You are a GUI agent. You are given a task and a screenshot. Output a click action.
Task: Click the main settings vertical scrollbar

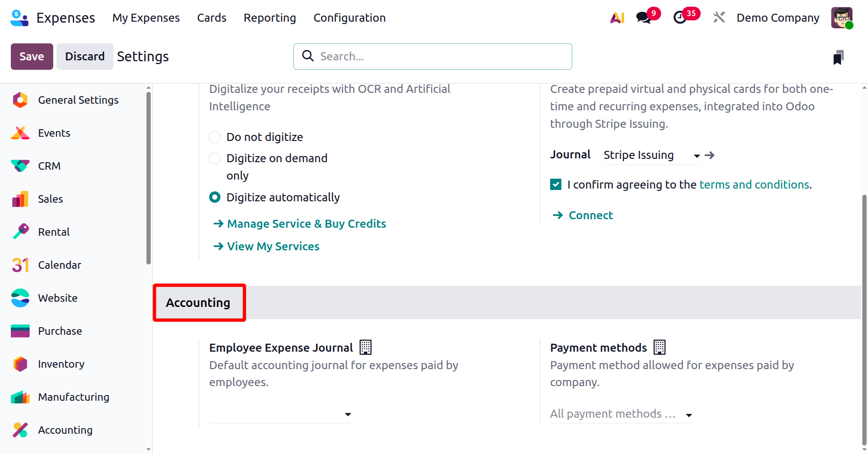click(864, 320)
